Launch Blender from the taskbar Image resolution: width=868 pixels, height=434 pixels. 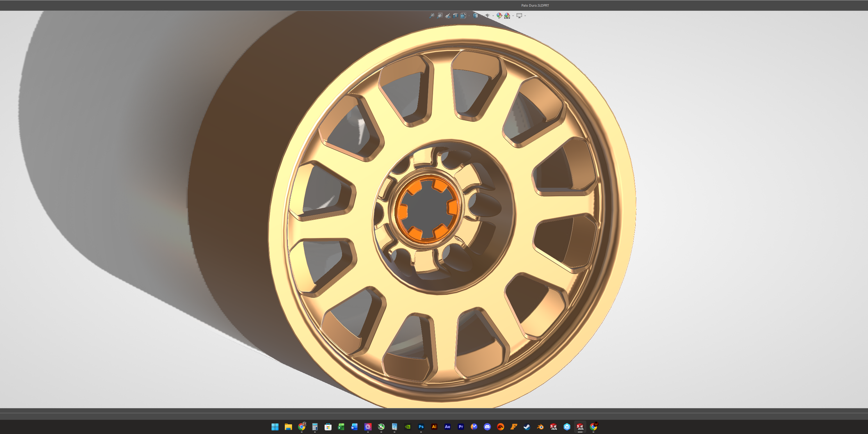540,427
